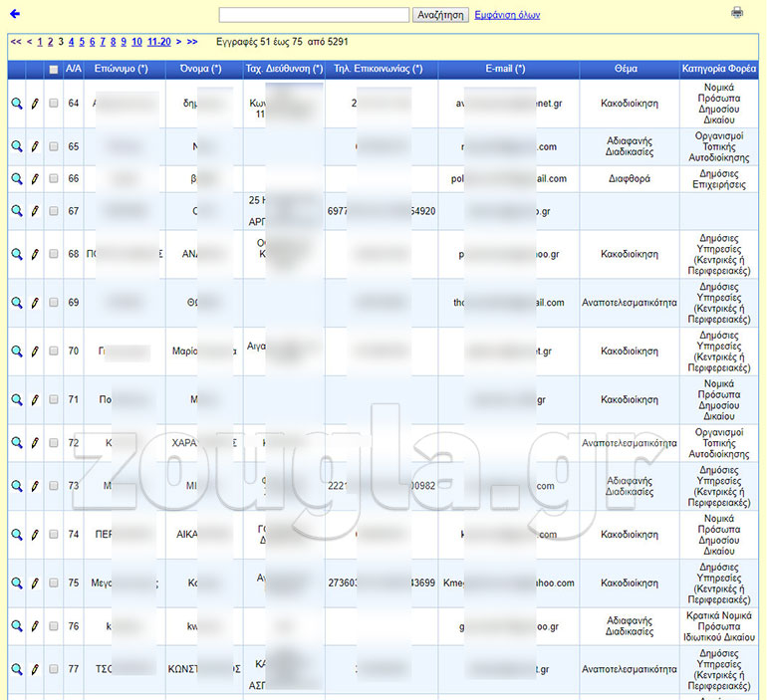
Task: Check the checkbox for record 66
Action: pyautogui.click(x=54, y=179)
